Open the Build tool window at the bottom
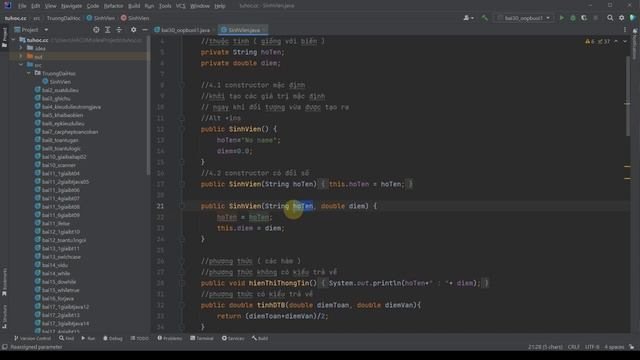The height and width of the screenshot is (360, 640). 260,338
